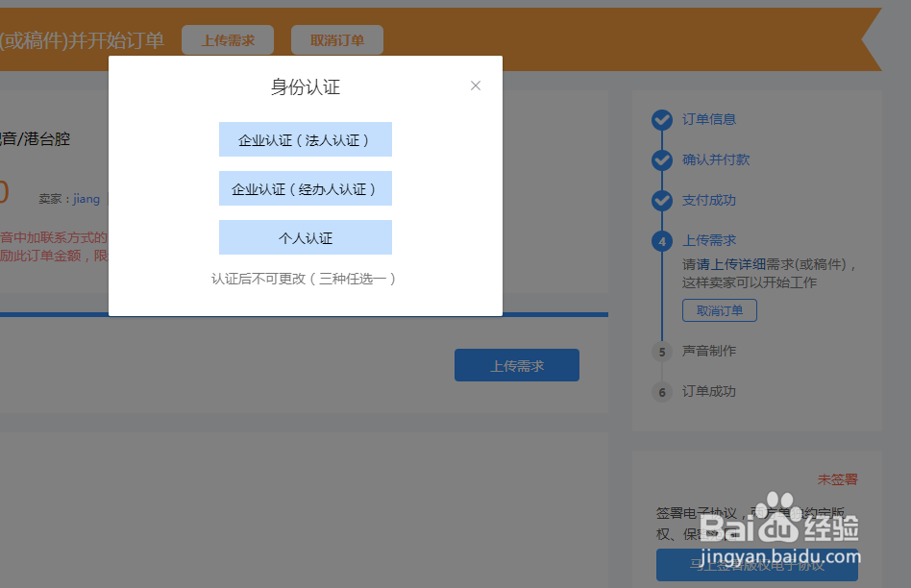This screenshot has height=588, width=911.
Task: Click 声音制作 step label
Action: (709, 351)
